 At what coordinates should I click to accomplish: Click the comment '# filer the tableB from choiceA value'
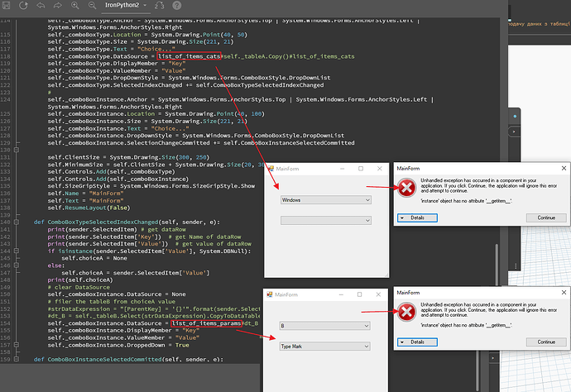pos(112,301)
